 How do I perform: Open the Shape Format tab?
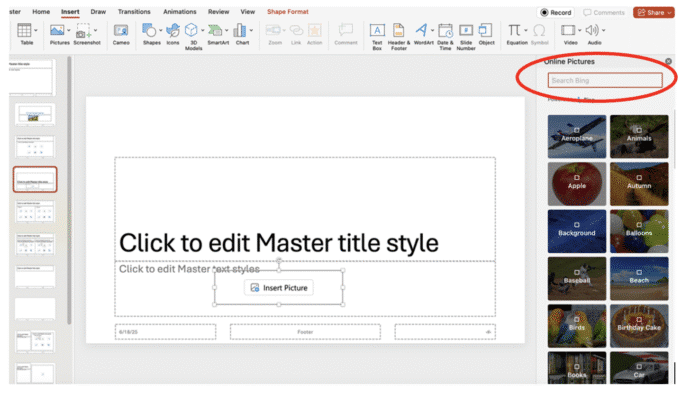click(287, 12)
